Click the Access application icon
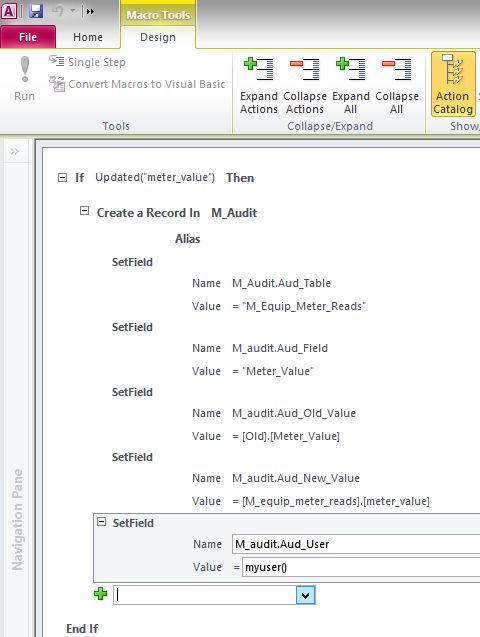Viewport: 480px width, 637px height. (x=9, y=11)
